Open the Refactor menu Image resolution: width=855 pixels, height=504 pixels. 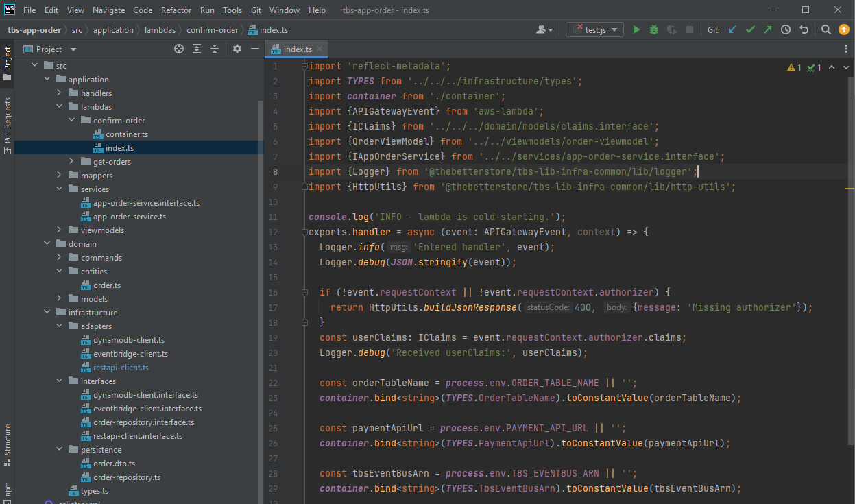point(176,10)
